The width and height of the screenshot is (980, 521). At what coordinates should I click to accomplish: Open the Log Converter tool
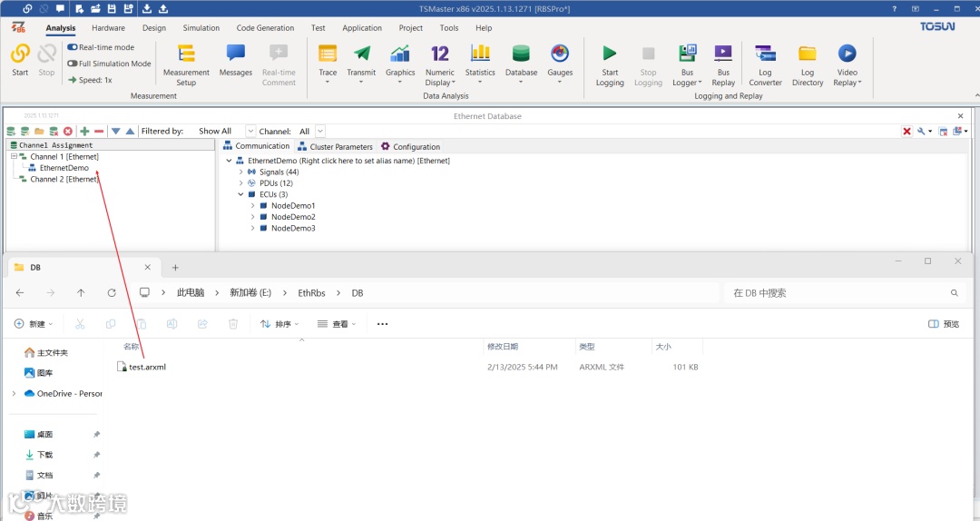765,64
